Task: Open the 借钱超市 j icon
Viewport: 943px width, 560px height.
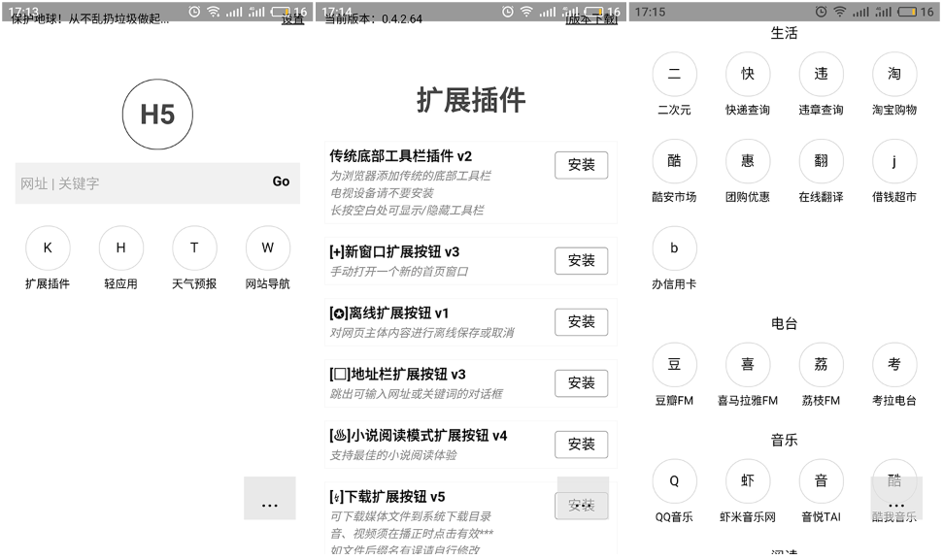Action: coord(894,161)
